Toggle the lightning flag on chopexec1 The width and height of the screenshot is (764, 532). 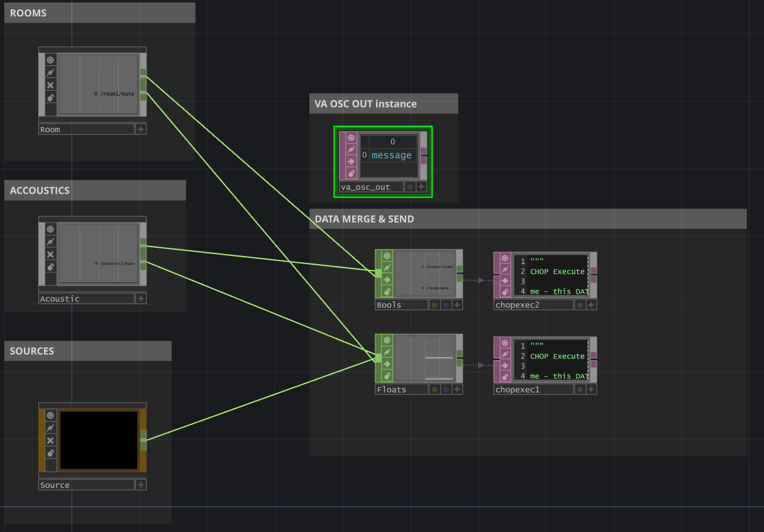point(506,353)
